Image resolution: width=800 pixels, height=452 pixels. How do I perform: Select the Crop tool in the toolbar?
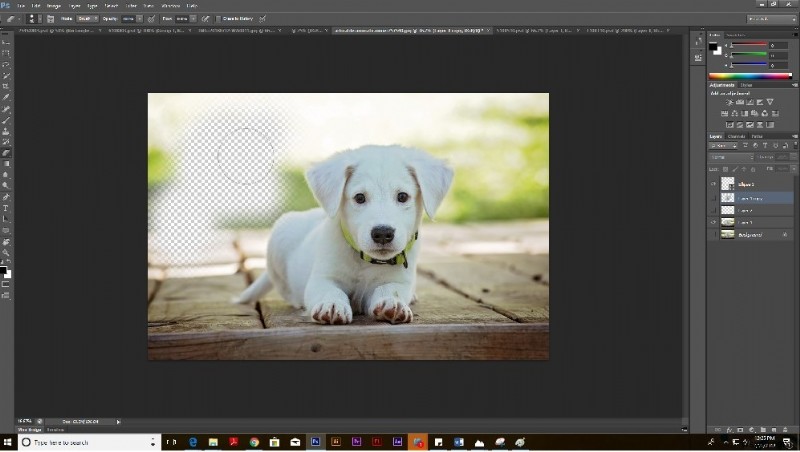tap(6, 87)
